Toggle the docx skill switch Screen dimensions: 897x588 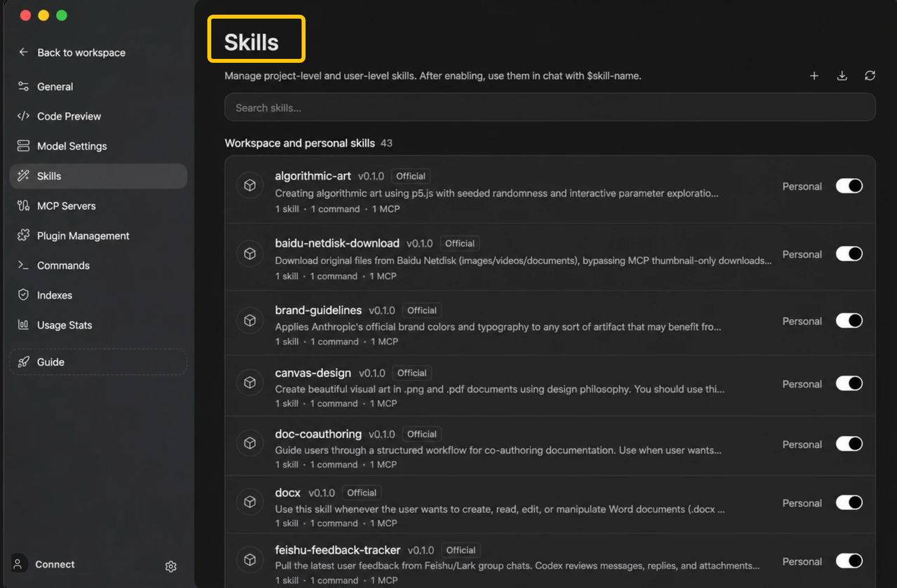(x=849, y=502)
